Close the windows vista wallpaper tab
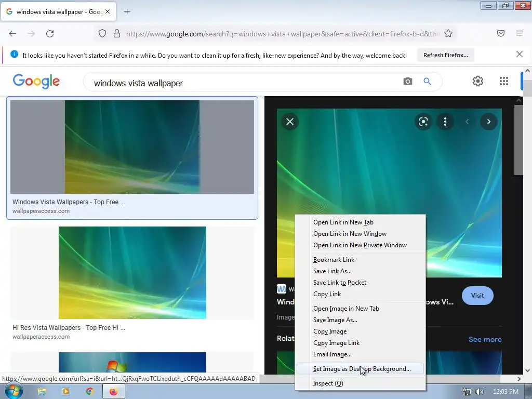The width and height of the screenshot is (532, 399). click(108, 11)
